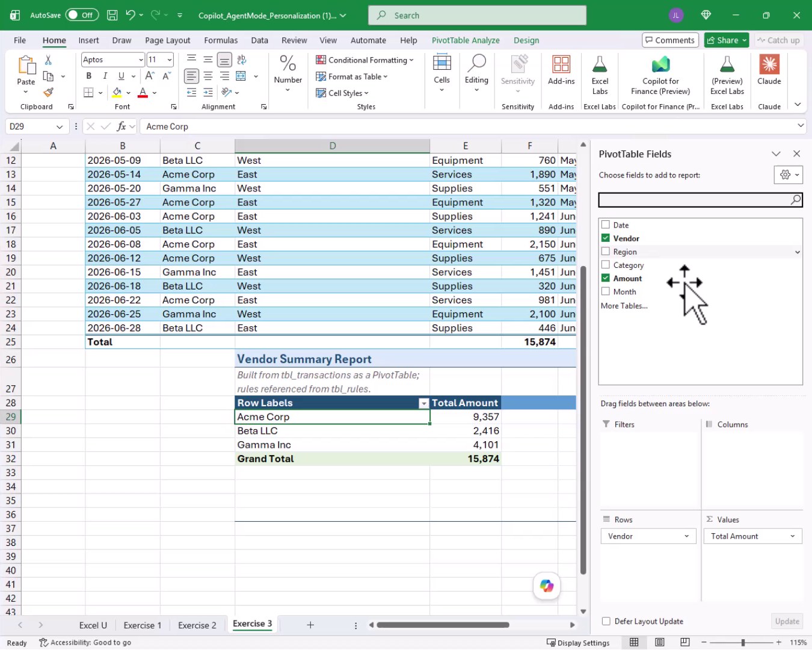The width and height of the screenshot is (812, 650).
Task: Open the Borders tool
Action: (x=88, y=93)
